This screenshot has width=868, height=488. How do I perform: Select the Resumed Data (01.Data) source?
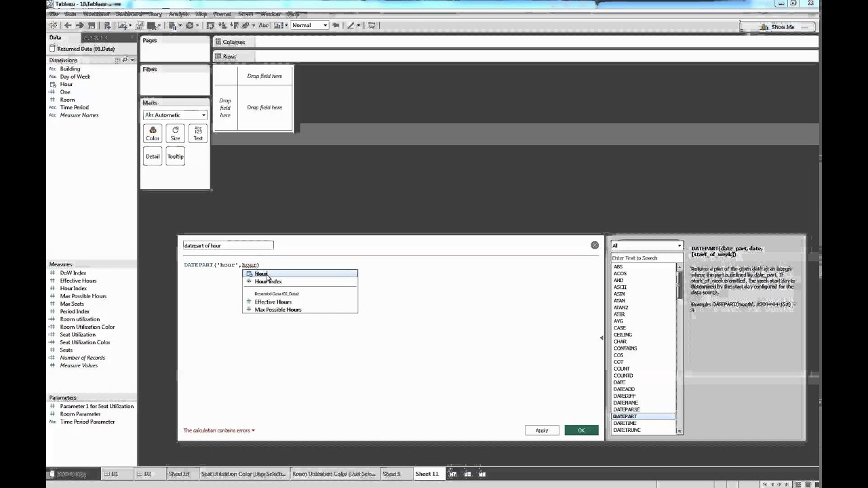(x=86, y=49)
